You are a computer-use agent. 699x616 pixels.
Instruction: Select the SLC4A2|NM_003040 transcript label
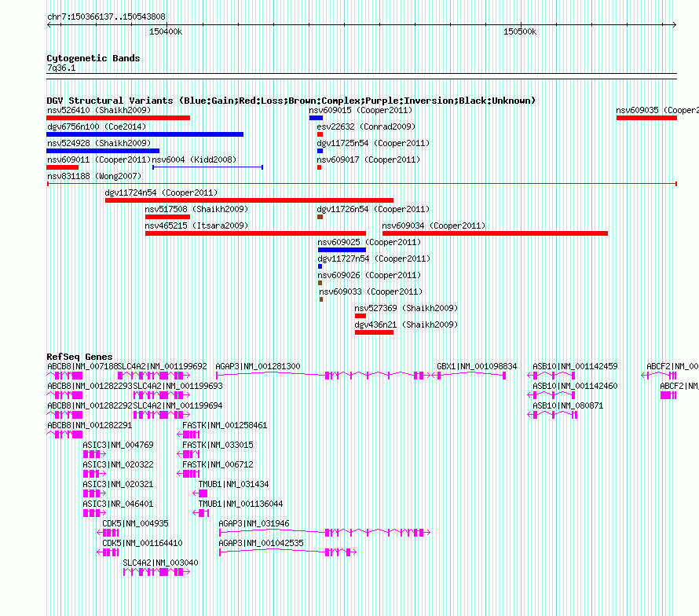[160, 563]
